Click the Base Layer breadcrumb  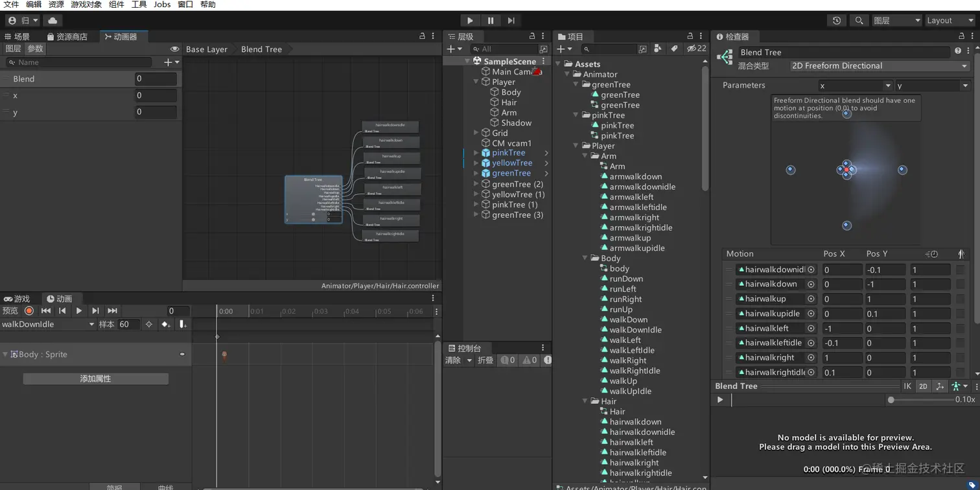[x=207, y=49]
